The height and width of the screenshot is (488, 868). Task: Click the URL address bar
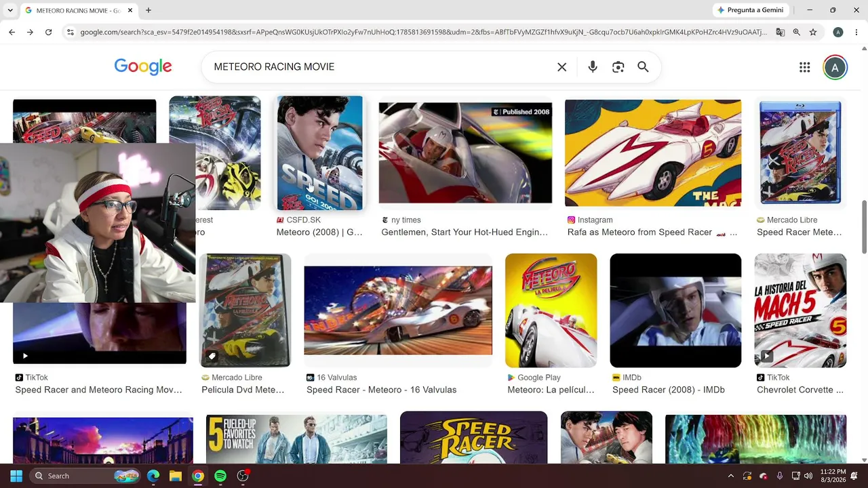[424, 32]
